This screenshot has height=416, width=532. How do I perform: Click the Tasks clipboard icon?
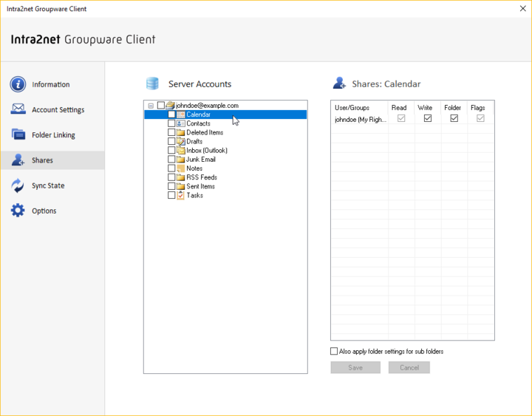[181, 195]
